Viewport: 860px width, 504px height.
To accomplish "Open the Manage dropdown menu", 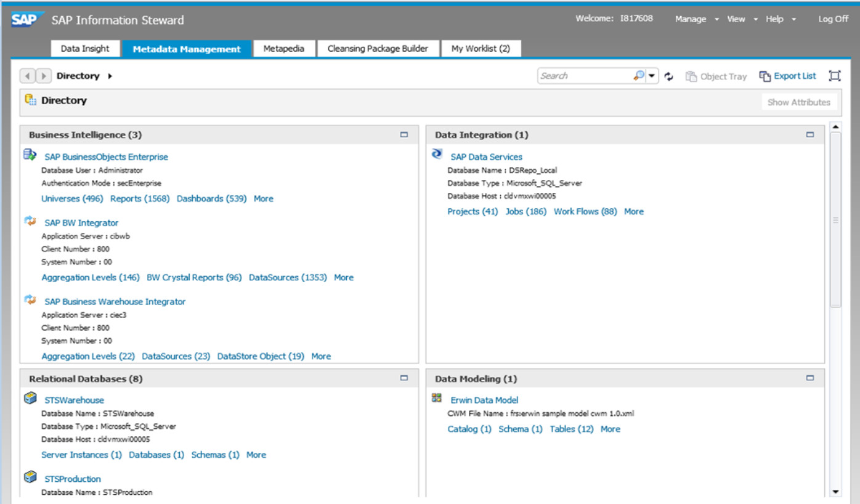I will [697, 19].
